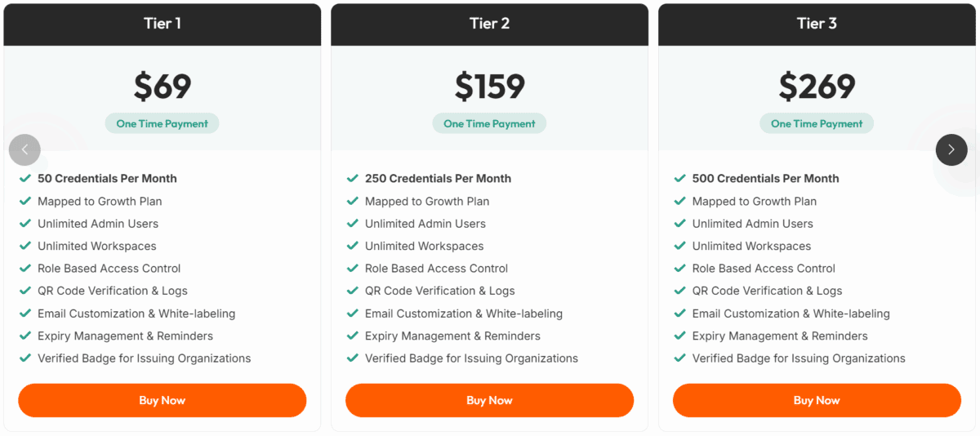The width and height of the screenshot is (980, 436).
Task: Click Tier 3 Email Customization & White-labeling text
Action: click(791, 313)
